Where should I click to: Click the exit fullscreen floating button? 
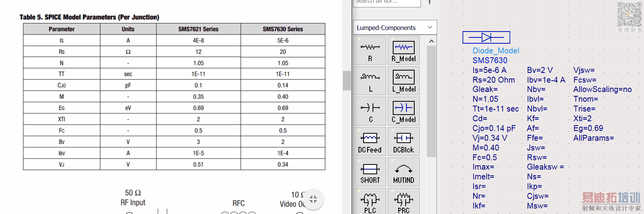pos(313,199)
